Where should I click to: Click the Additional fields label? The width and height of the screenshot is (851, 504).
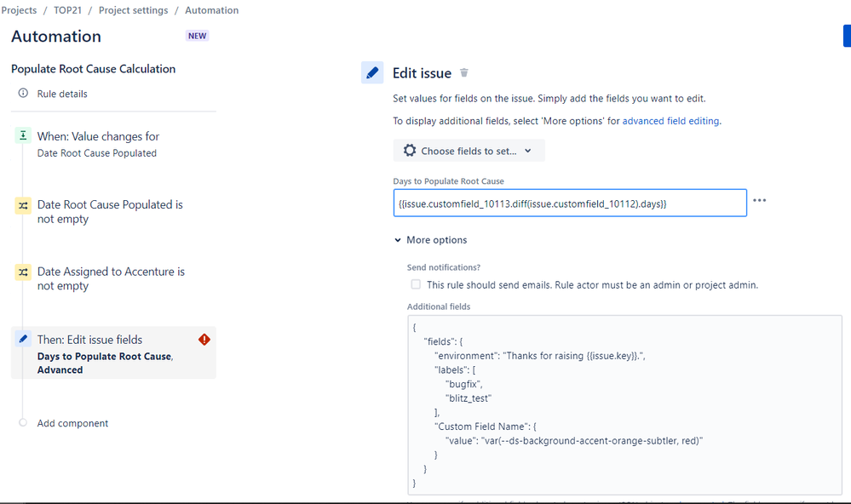click(x=439, y=306)
